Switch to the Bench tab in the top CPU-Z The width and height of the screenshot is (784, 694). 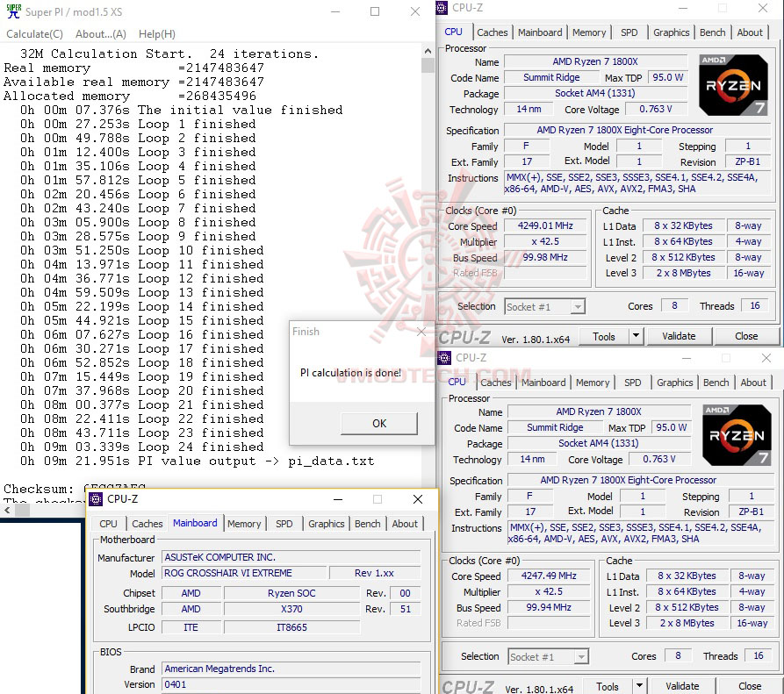[712, 31]
